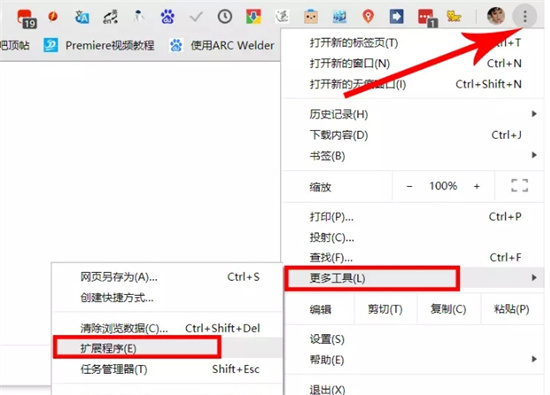Open the clock extension icon

point(225,16)
